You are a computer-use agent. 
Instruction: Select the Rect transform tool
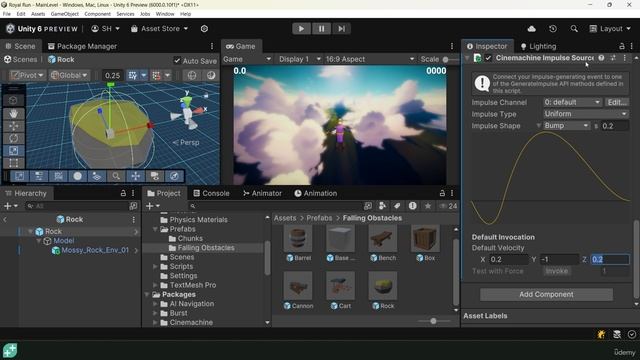tap(13, 163)
